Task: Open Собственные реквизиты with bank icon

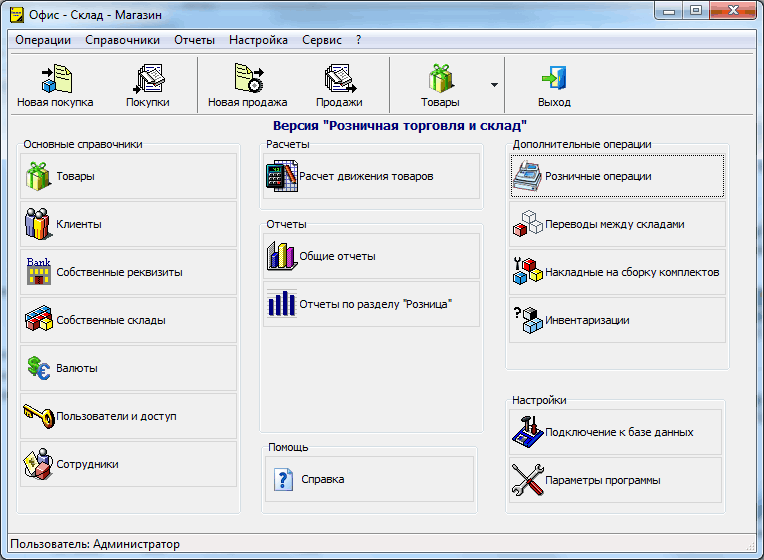Action: pyautogui.click(x=38, y=272)
